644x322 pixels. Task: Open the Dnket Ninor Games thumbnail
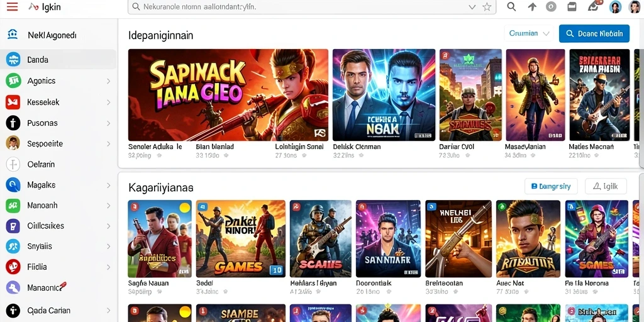(x=241, y=238)
